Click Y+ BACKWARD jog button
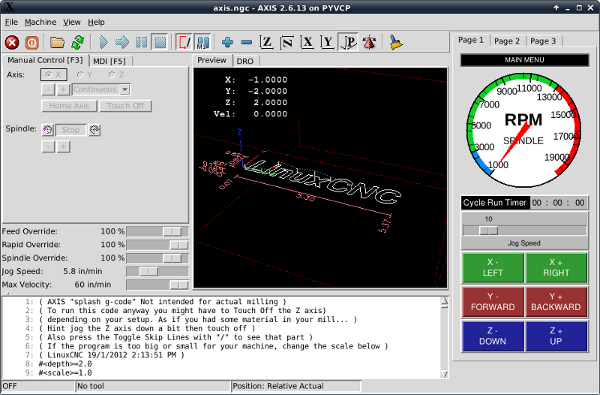 (556, 302)
